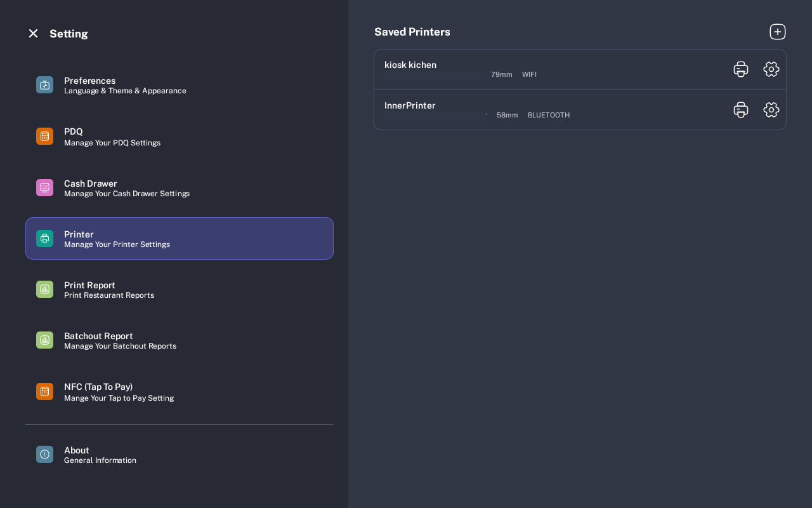This screenshot has height=508, width=812.
Task: Open Print Report section
Action: click(180, 290)
